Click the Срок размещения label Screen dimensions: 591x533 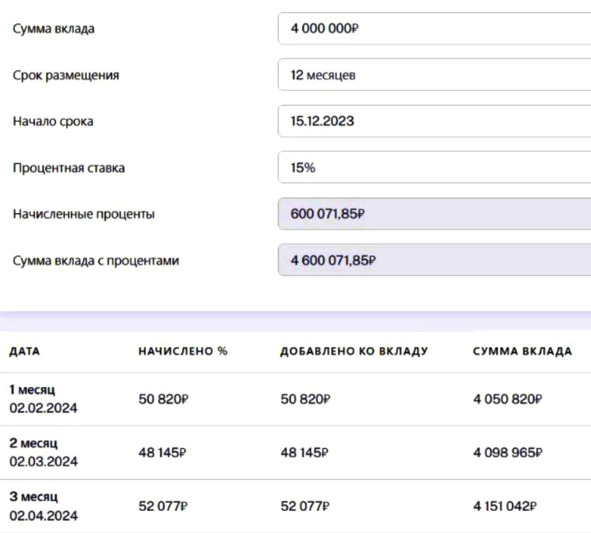click(66, 75)
